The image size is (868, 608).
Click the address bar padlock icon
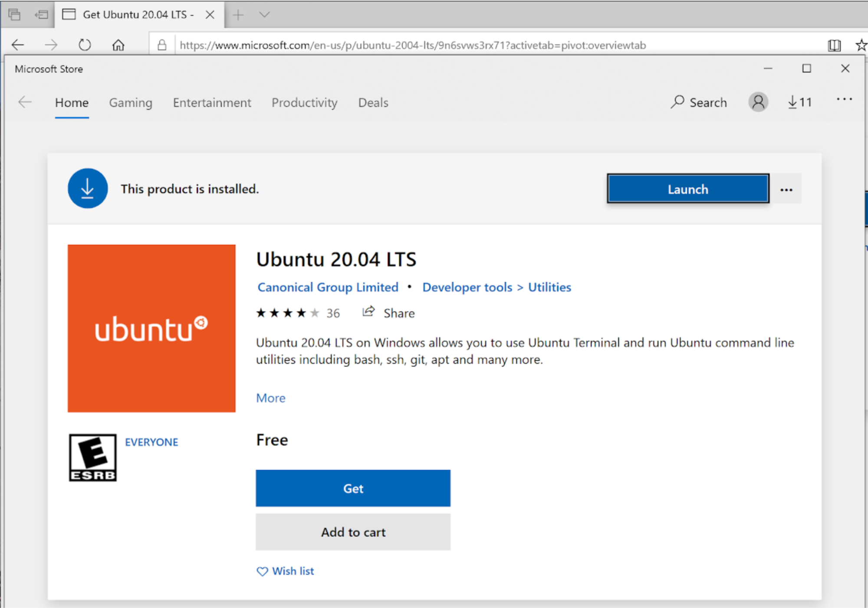[162, 45]
